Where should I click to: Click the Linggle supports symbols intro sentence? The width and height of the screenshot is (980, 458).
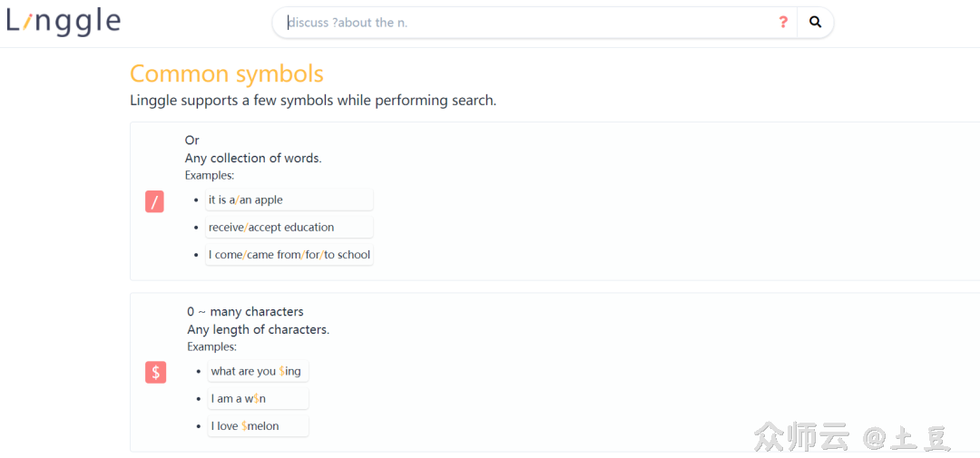313,100
